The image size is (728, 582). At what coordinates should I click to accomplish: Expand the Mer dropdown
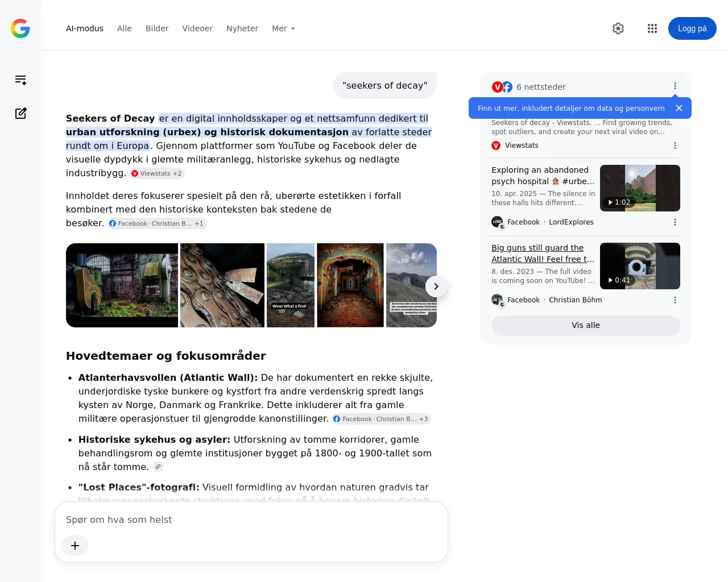point(283,28)
